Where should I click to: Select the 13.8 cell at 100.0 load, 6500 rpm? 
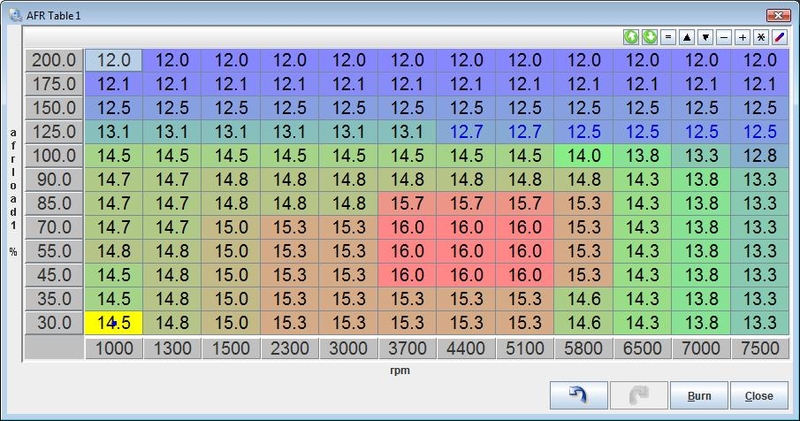(642, 156)
